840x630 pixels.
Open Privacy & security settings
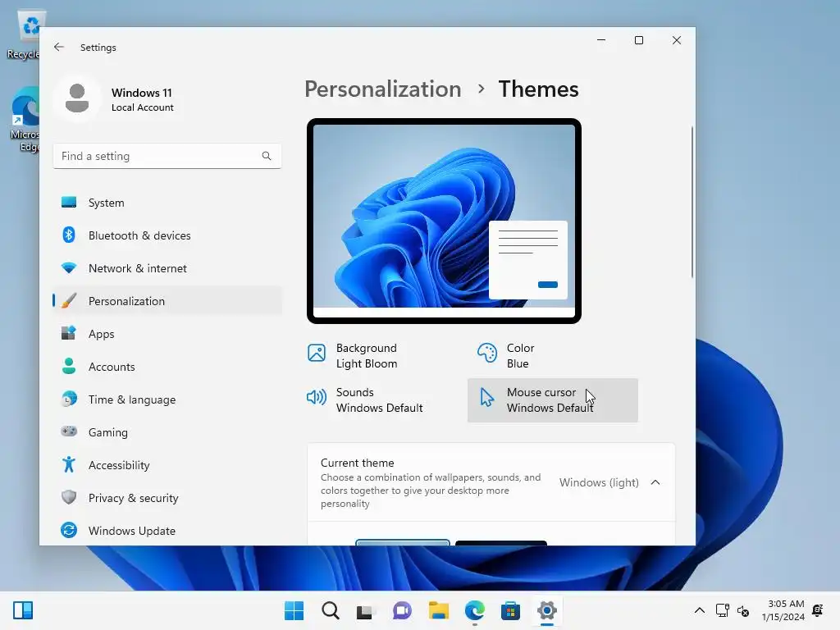click(167, 498)
